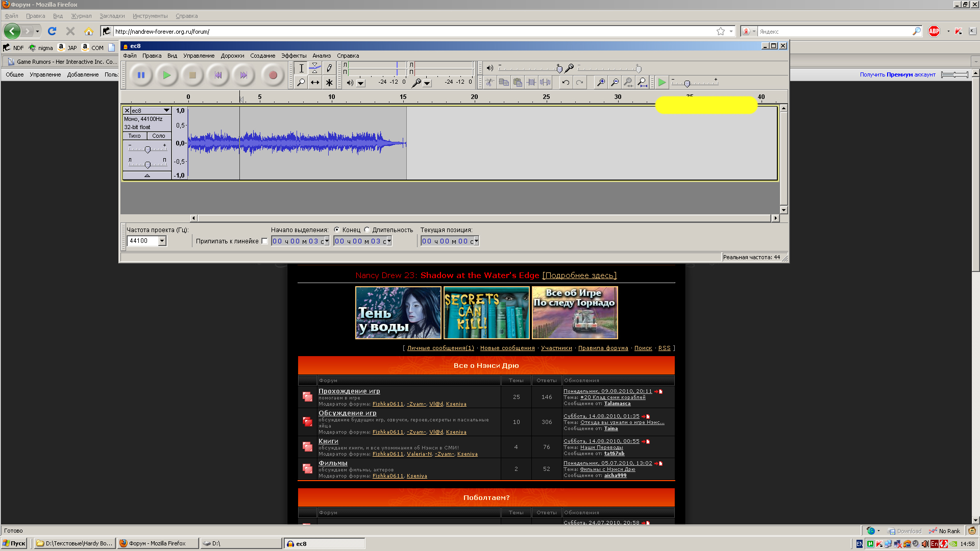Click the Соло button on track
The width and height of the screenshot is (980, 551).
point(159,136)
